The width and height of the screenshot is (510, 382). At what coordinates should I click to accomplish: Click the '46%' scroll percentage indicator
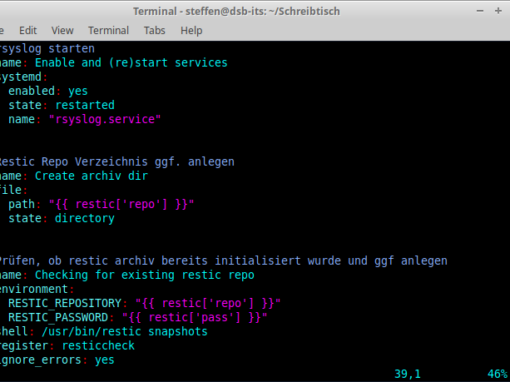[x=497, y=374]
